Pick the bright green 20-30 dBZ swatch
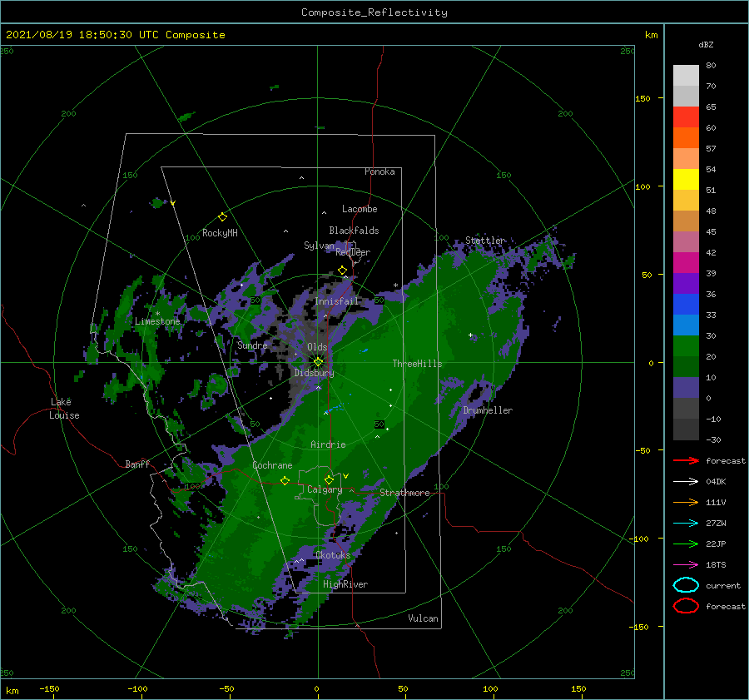The image size is (749, 700). tap(686, 346)
